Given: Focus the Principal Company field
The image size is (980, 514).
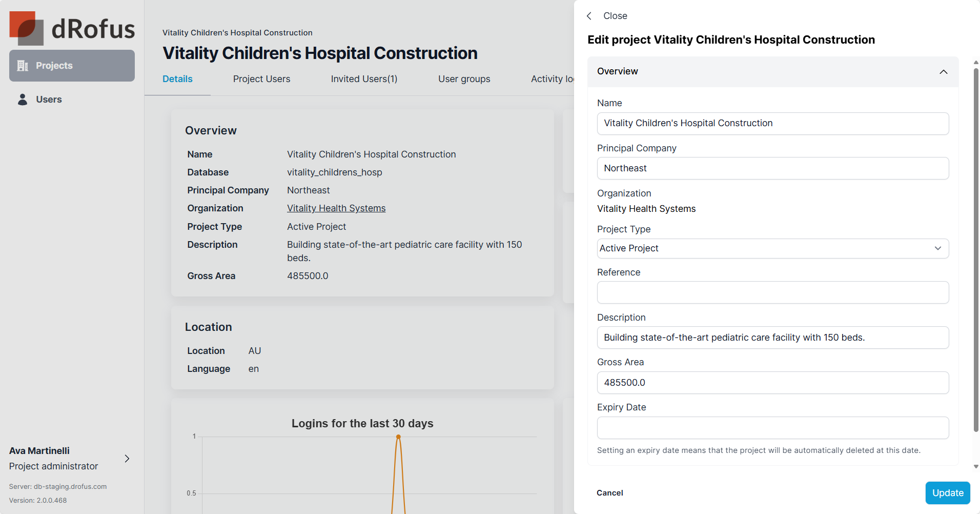Looking at the screenshot, I should click(772, 168).
